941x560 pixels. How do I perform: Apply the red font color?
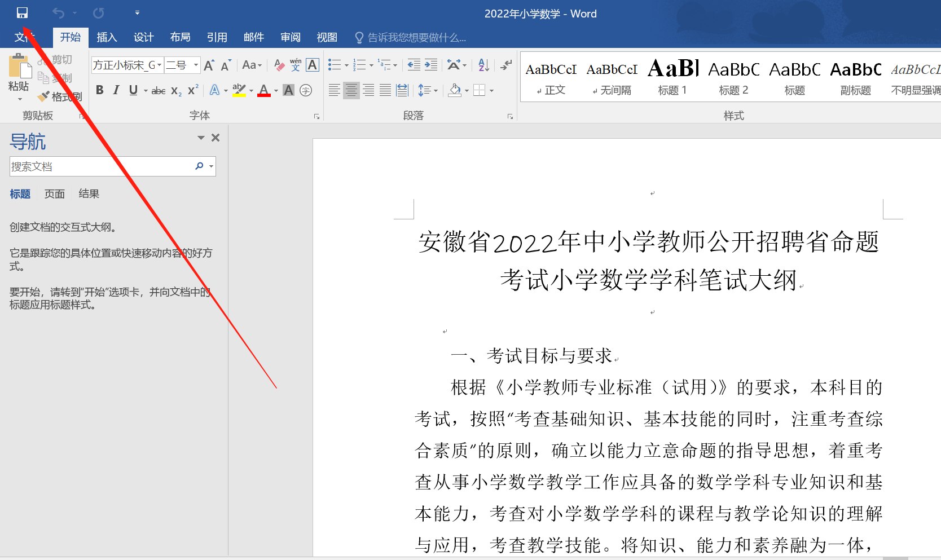(264, 90)
